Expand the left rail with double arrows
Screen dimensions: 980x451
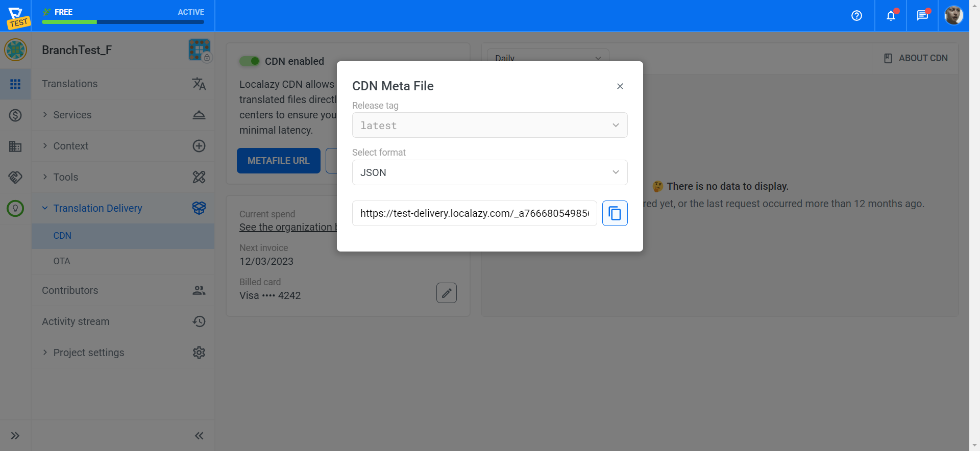pos(15,436)
